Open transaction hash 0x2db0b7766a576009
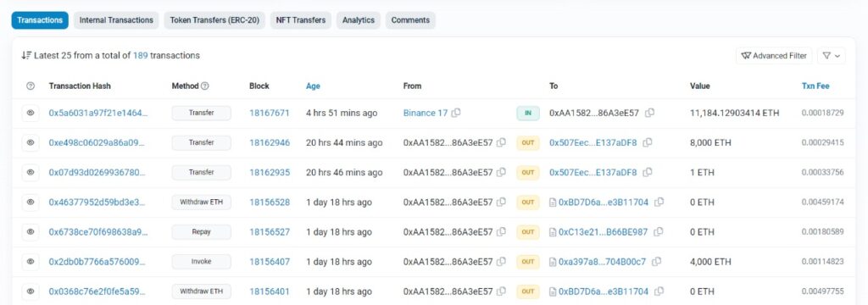 point(97,262)
